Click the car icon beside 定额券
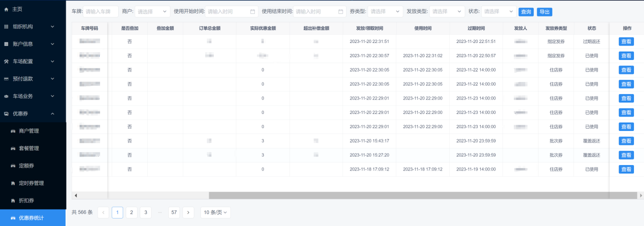This screenshot has width=644, height=226. [13, 165]
